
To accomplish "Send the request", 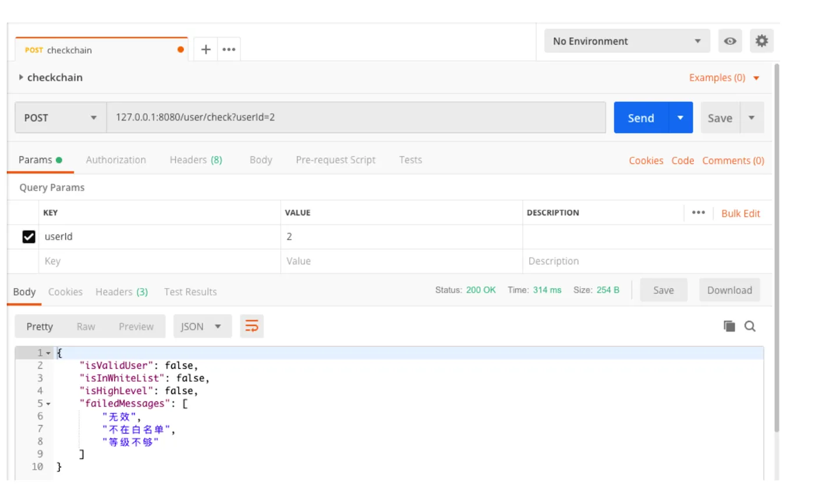I will point(641,118).
